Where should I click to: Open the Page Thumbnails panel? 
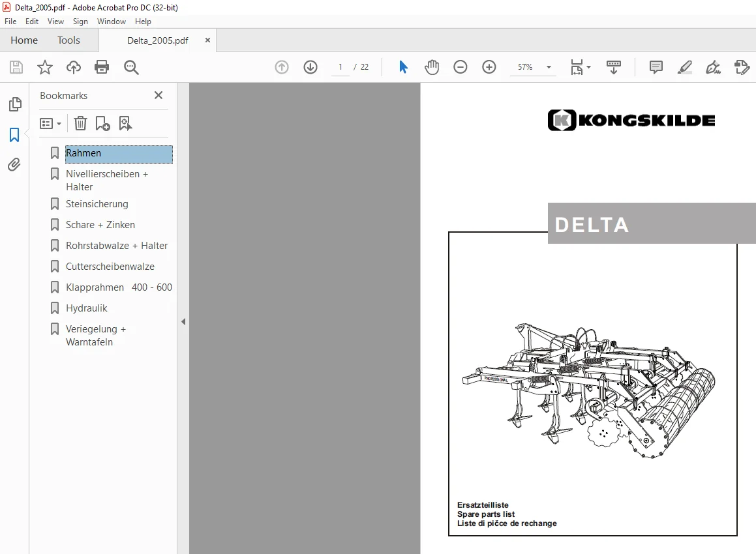point(15,104)
